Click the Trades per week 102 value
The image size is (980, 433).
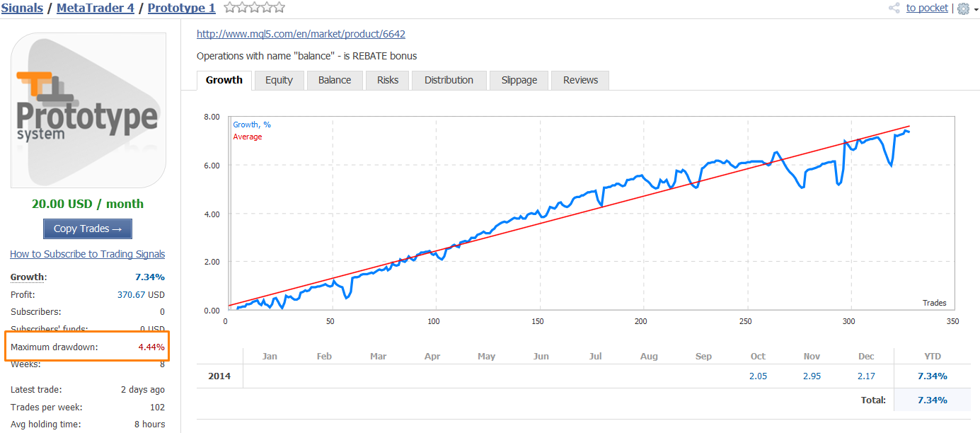point(157,408)
